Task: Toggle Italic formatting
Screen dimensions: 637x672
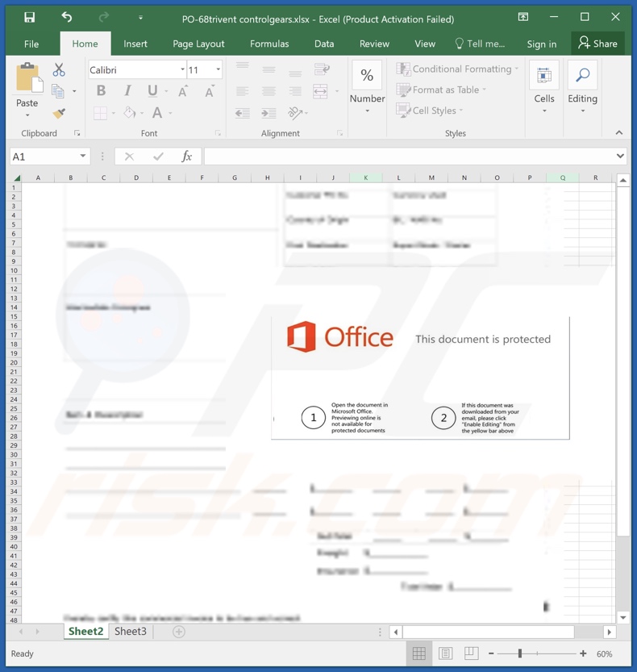Action: (x=127, y=91)
